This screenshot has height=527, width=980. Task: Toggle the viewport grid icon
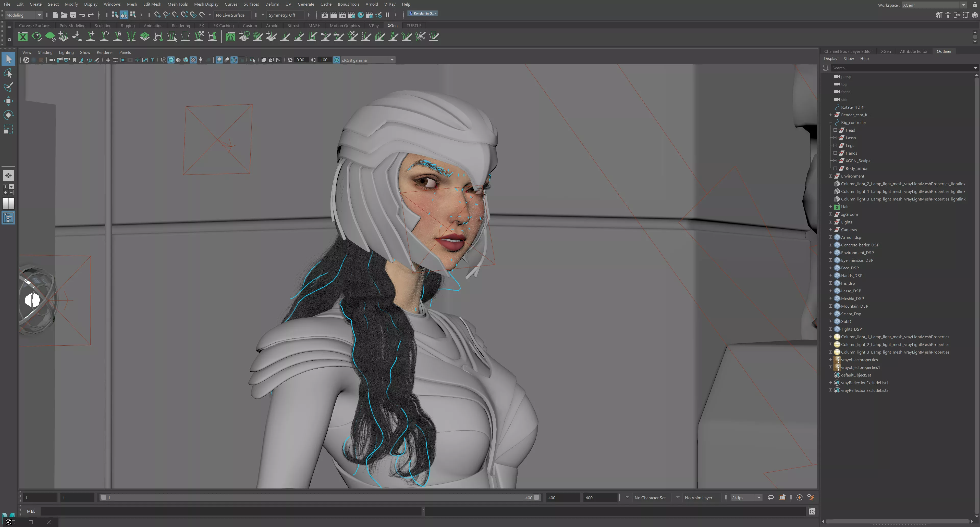pyautogui.click(x=108, y=60)
